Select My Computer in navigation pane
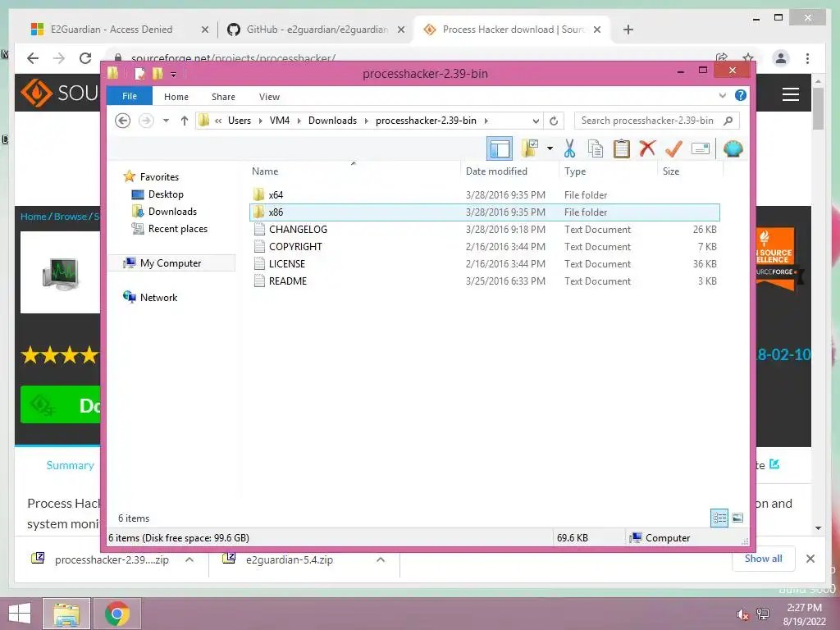The height and width of the screenshot is (630, 840). [171, 263]
